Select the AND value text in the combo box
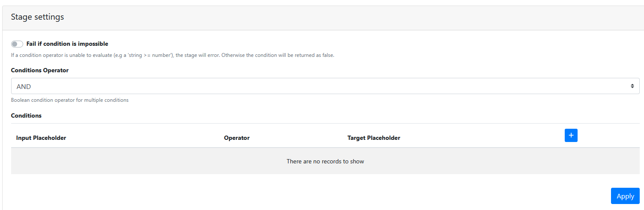 24,87
